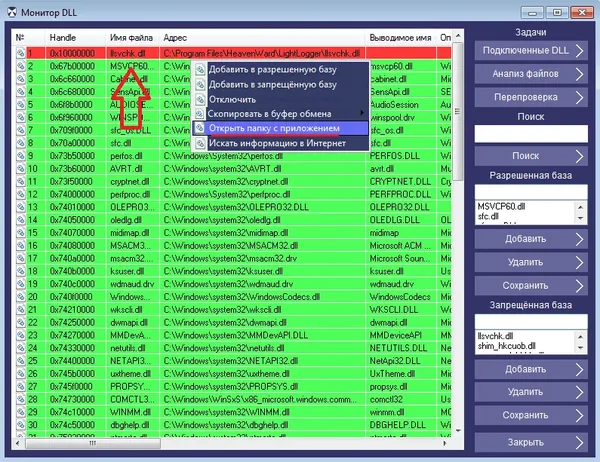The image size is (600, 462).
Task: Sort by the 'Адрес' column header
Action: 175,38
